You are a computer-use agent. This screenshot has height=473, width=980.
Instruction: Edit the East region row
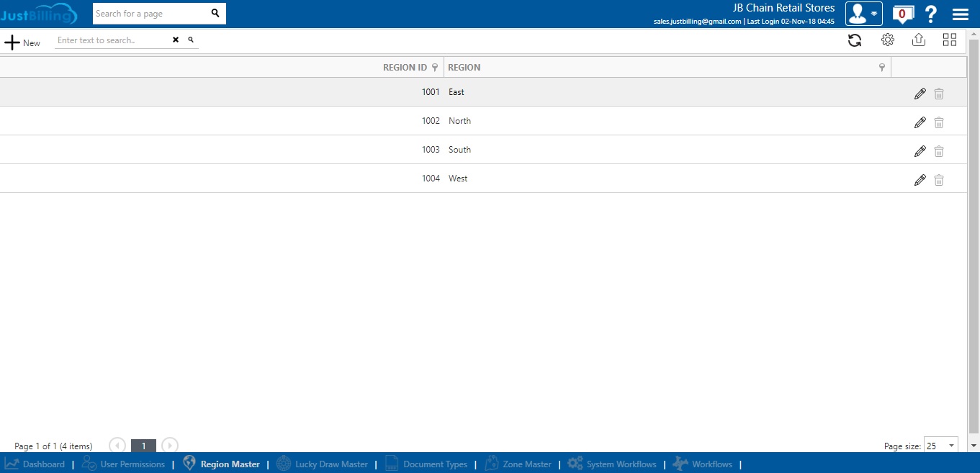pos(920,94)
